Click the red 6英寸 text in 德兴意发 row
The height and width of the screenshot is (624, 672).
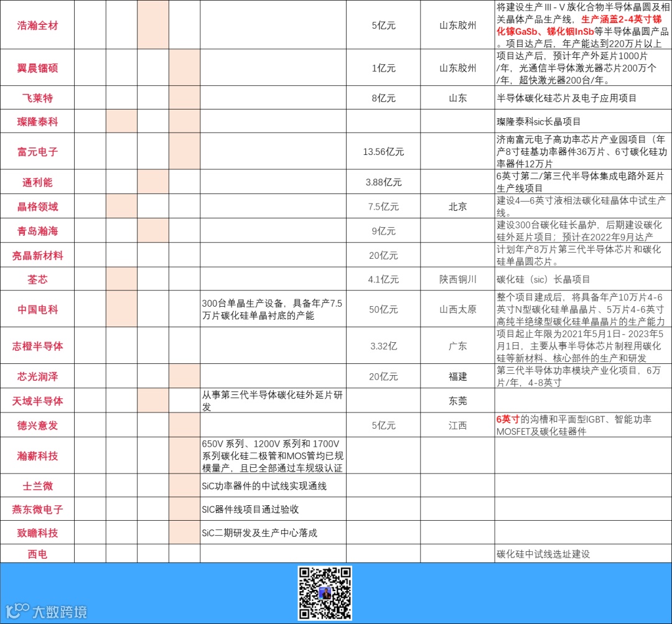[508, 419]
